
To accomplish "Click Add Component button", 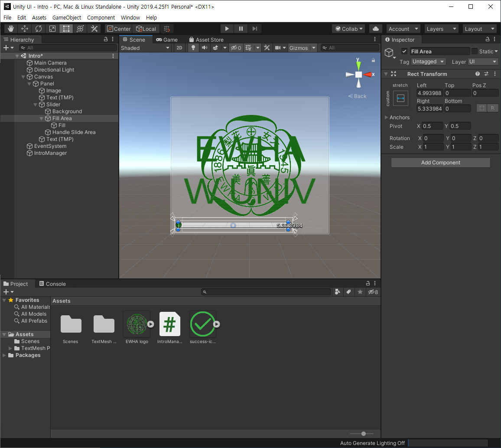I will [441, 163].
